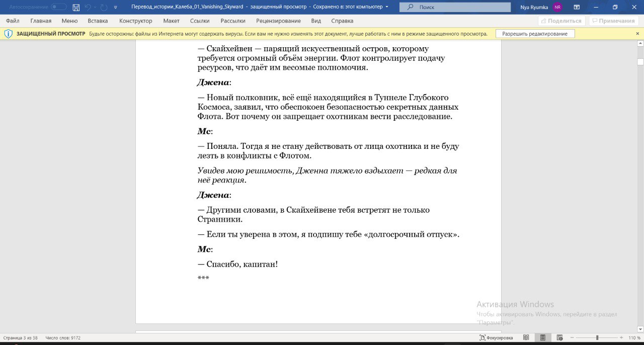Open the Ribbon Display Options icon

(x=577, y=7)
